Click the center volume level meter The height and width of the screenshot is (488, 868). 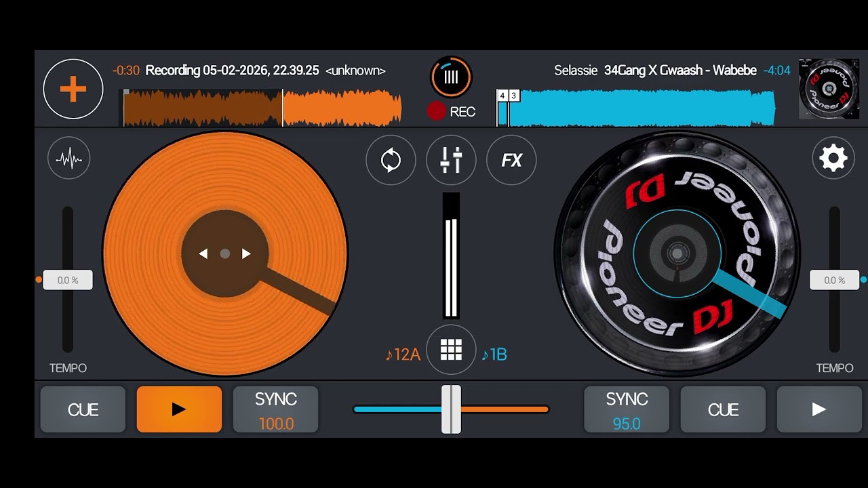pos(451,256)
